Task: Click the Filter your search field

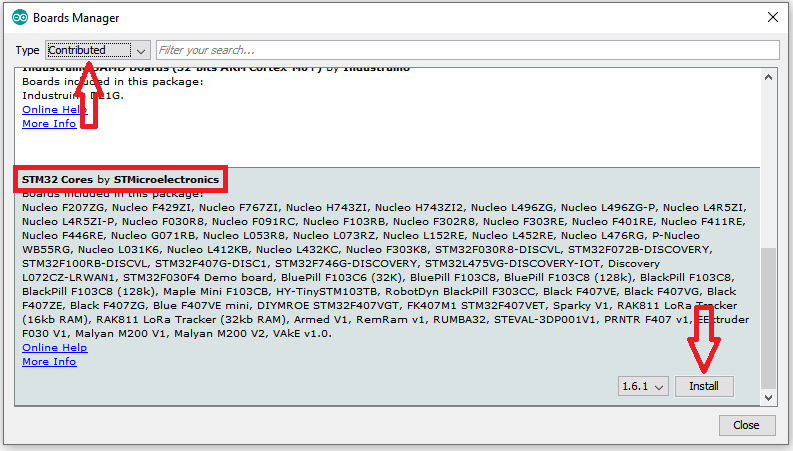Action: pos(468,50)
